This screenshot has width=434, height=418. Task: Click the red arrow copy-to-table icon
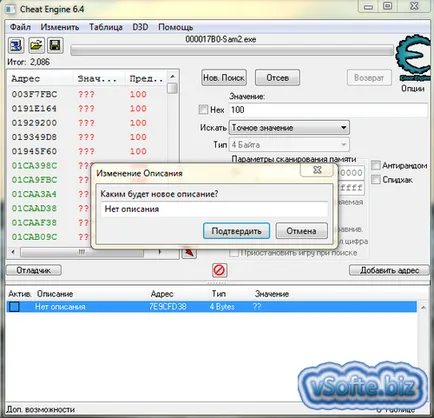(189, 253)
